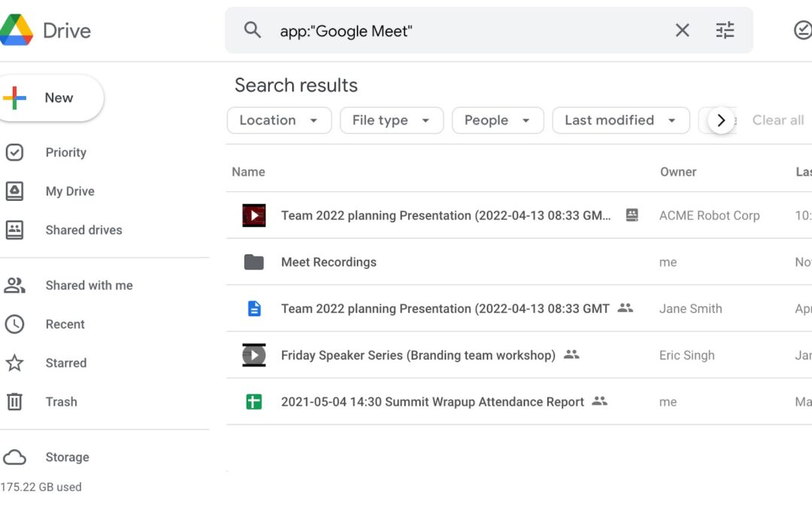This screenshot has width=812, height=508.
Task: Sort by Name column header
Action: (248, 172)
